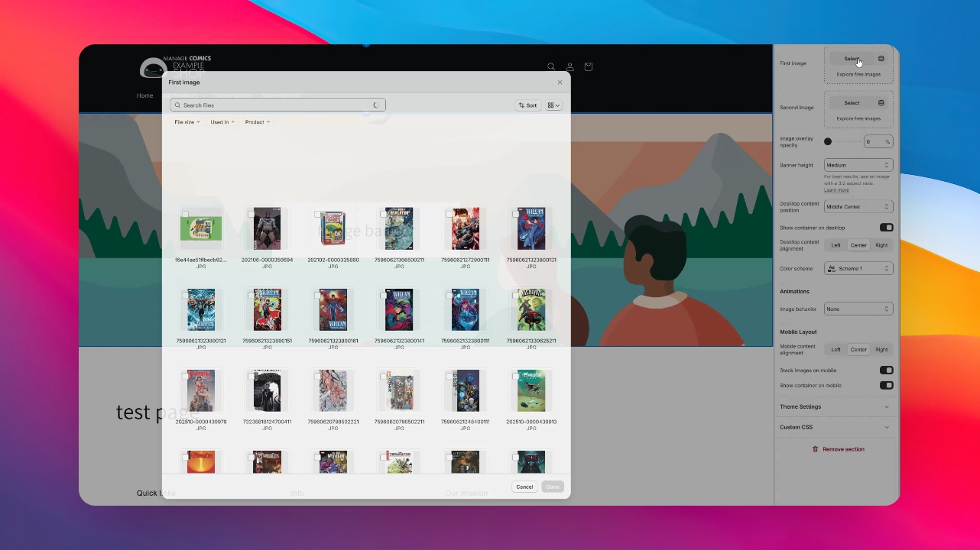Click the Cancel button in the dialog
Screen dimensions: 980x550
click(524, 487)
